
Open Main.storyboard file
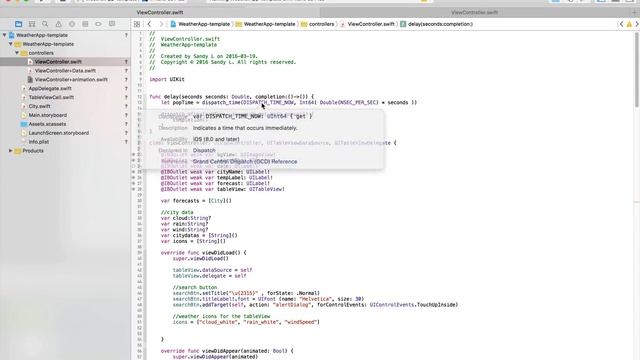click(47, 115)
